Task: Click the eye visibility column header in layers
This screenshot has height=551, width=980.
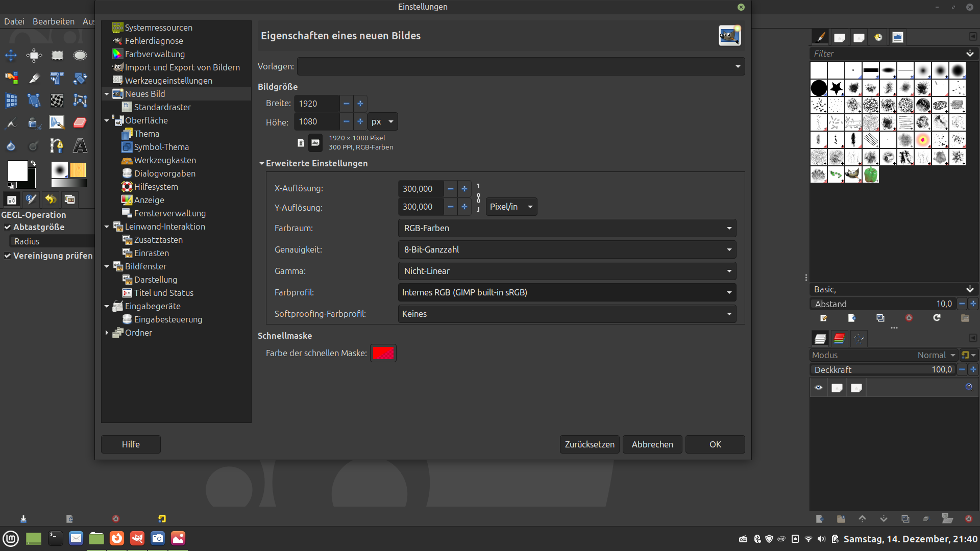Action: [x=819, y=388]
